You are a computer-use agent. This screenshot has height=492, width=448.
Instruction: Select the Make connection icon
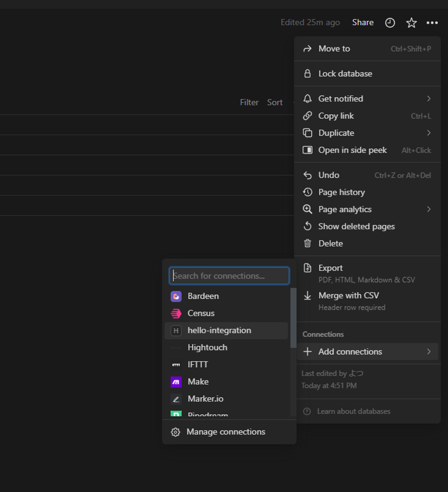coord(176,382)
